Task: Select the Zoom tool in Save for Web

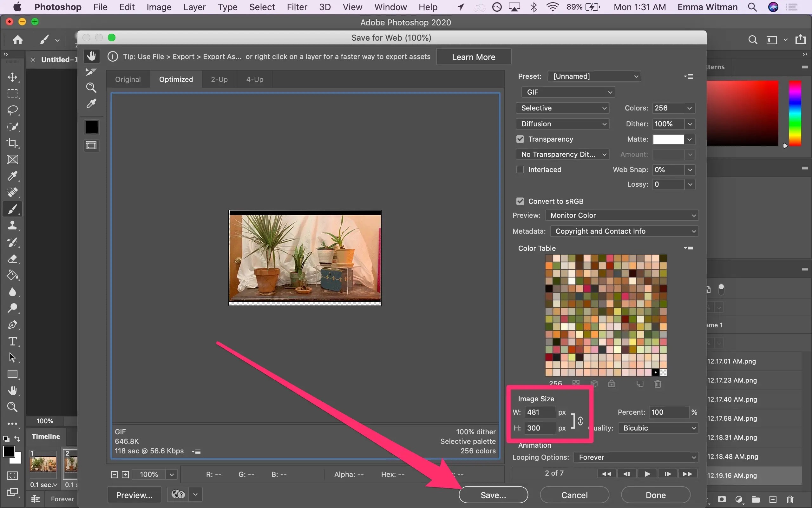Action: [91, 88]
